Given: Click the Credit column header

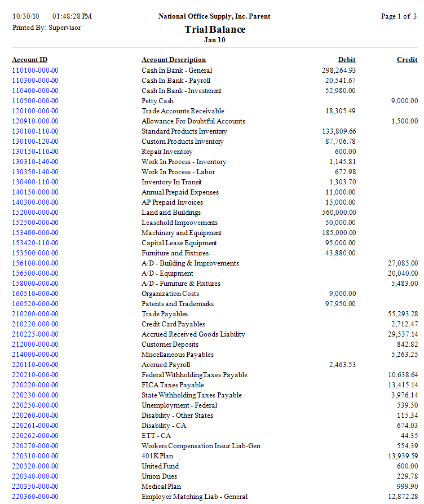Looking at the screenshot, I should (x=407, y=60).
